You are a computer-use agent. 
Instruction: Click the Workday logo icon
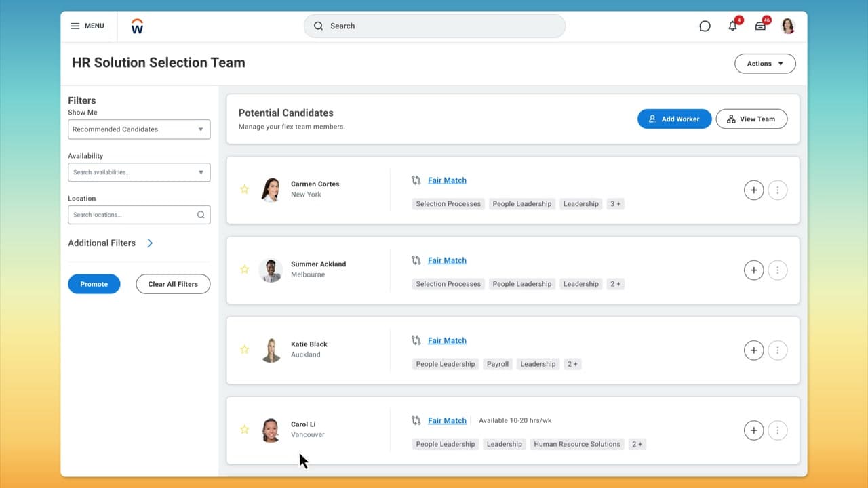(x=137, y=26)
